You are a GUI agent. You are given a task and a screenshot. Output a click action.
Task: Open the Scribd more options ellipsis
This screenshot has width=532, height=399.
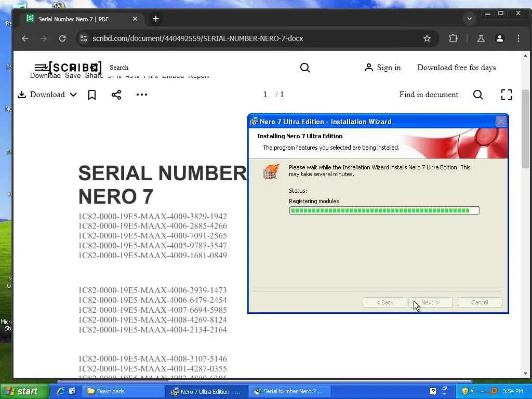[x=141, y=95]
